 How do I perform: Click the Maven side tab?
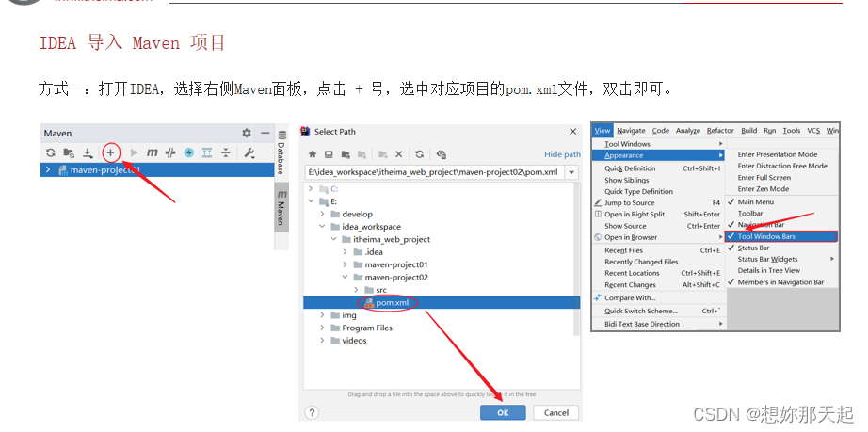click(281, 207)
